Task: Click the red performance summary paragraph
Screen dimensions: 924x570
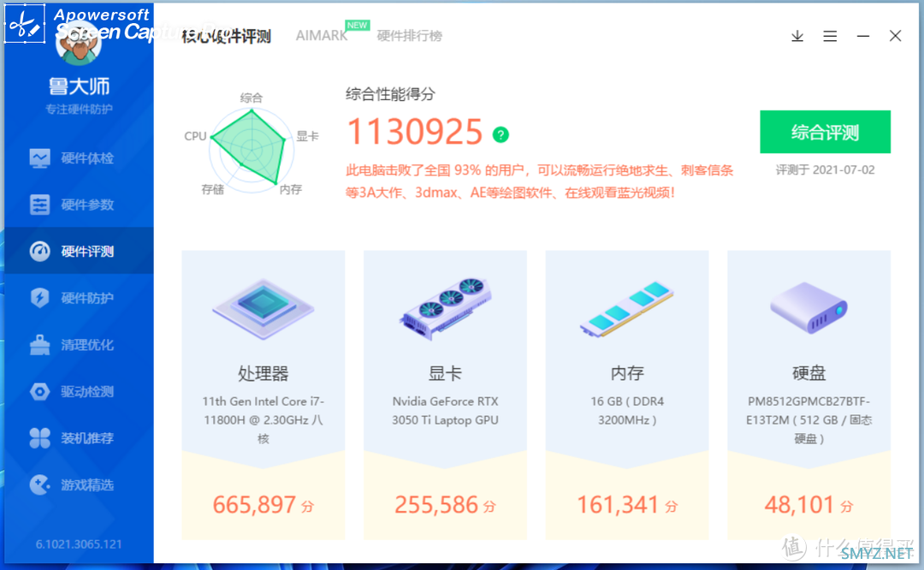Action: point(539,181)
